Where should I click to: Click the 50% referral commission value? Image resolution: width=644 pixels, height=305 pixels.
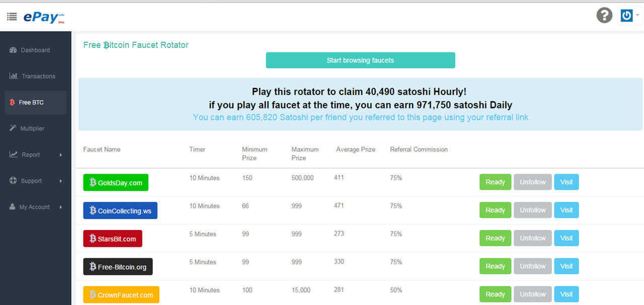point(396,290)
